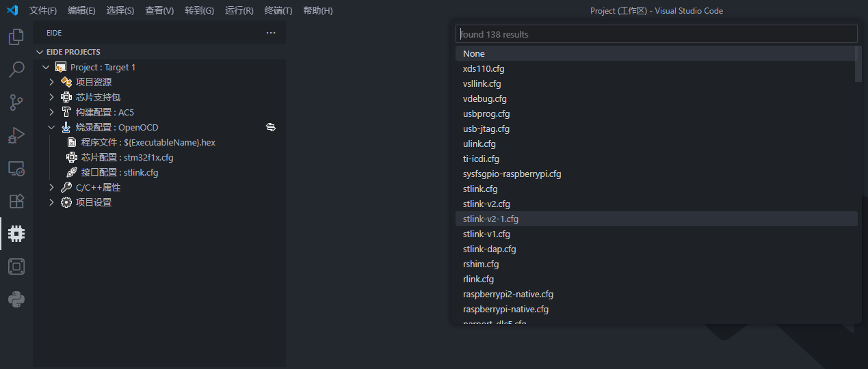Viewport: 868px width, 369px height.
Task: Select stlink-v2.cfg entry
Action: pyautogui.click(x=655, y=204)
